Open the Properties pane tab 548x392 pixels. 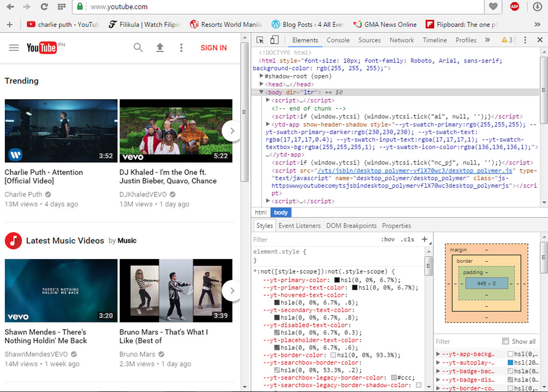tap(396, 226)
